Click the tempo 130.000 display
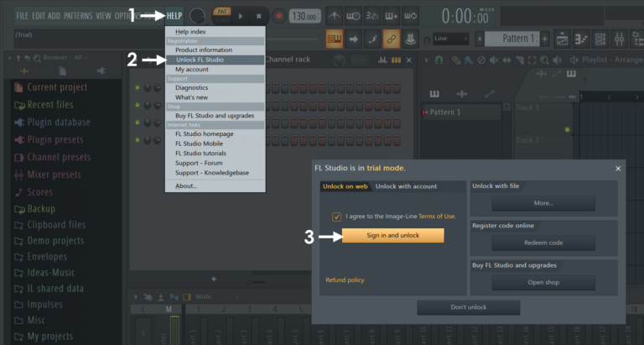This screenshot has height=345, width=644. [x=305, y=16]
